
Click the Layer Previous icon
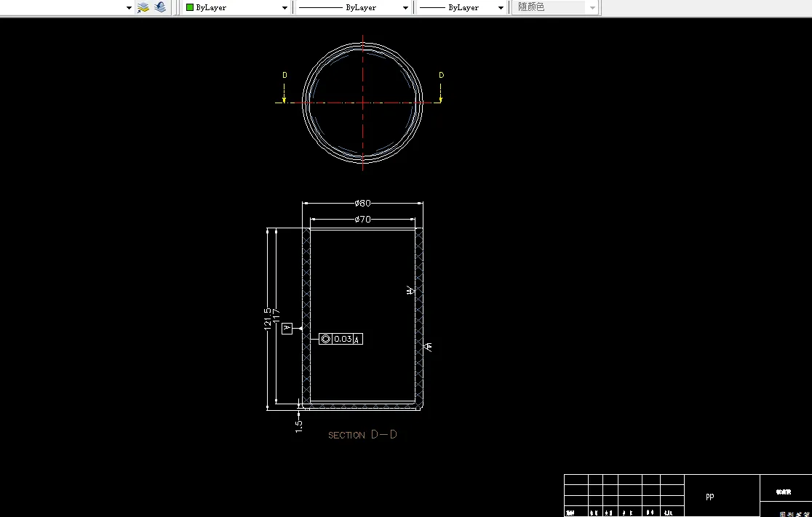pos(160,7)
